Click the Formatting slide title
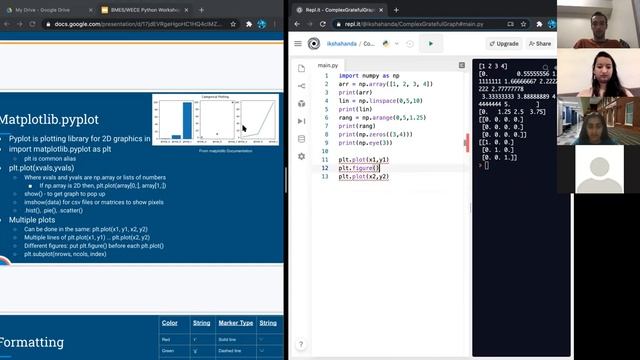 tap(32, 342)
